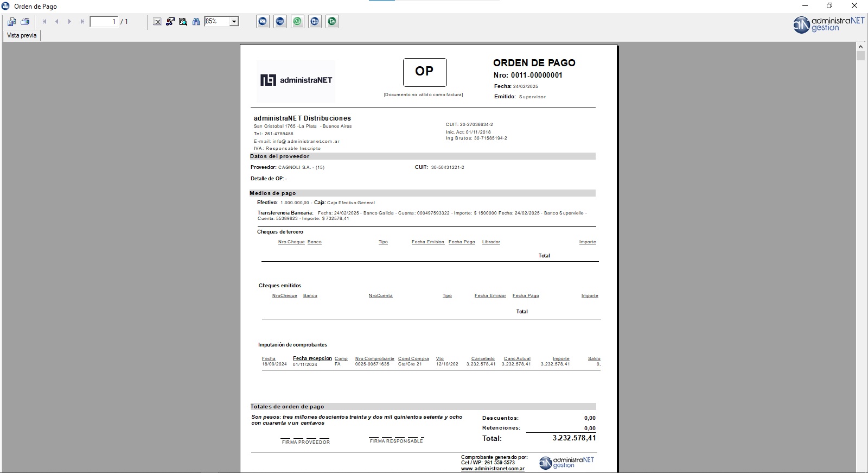Click the green exit icon

(332, 22)
